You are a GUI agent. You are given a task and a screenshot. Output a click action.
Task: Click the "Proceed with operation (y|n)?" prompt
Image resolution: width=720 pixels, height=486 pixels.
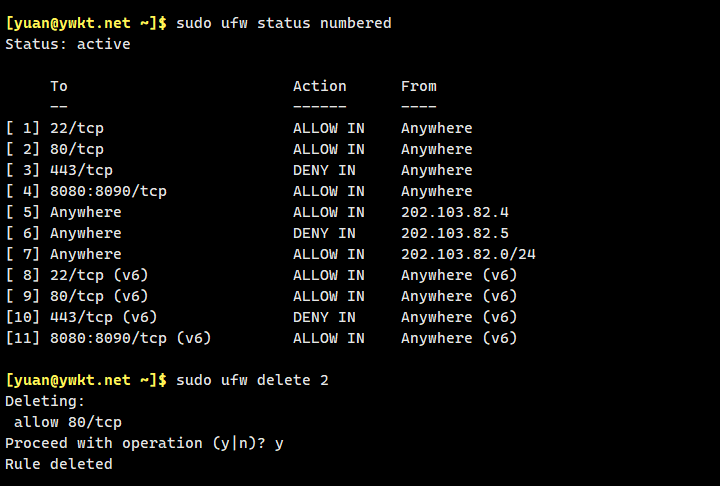coord(135,443)
